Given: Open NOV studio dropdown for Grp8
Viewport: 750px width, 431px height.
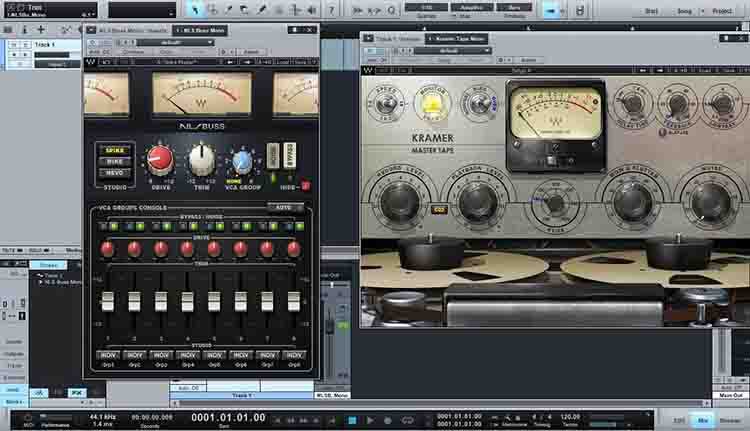Looking at the screenshot, I should [294, 355].
